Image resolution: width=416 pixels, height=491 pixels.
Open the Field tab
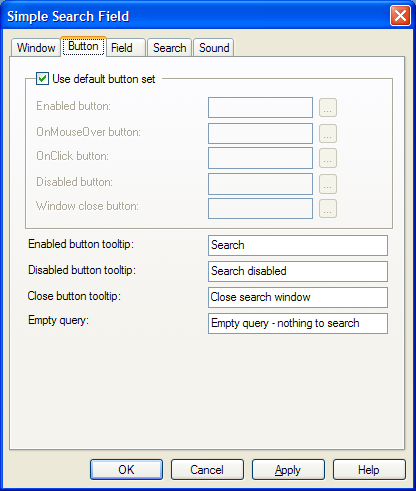point(126,48)
